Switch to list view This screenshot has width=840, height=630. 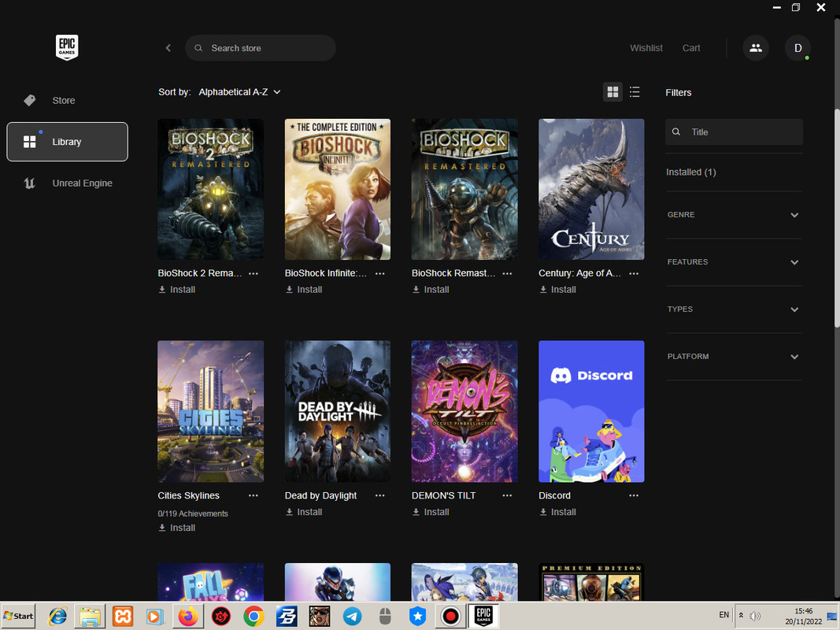(635, 92)
